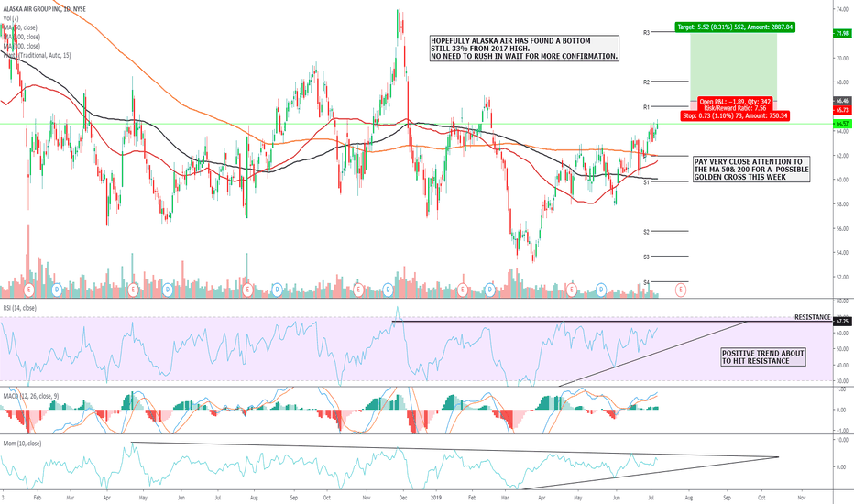Click the 64.57 current price tag
Screen dimensions: 854x504
point(842,125)
